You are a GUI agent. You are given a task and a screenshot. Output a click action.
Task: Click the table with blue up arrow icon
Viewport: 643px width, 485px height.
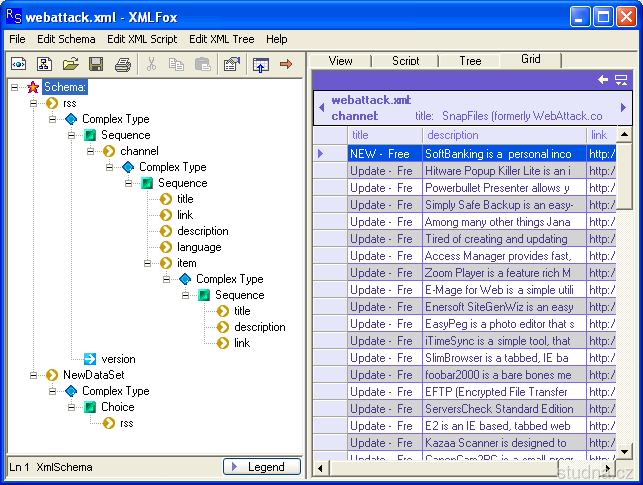pyautogui.click(x=260, y=65)
